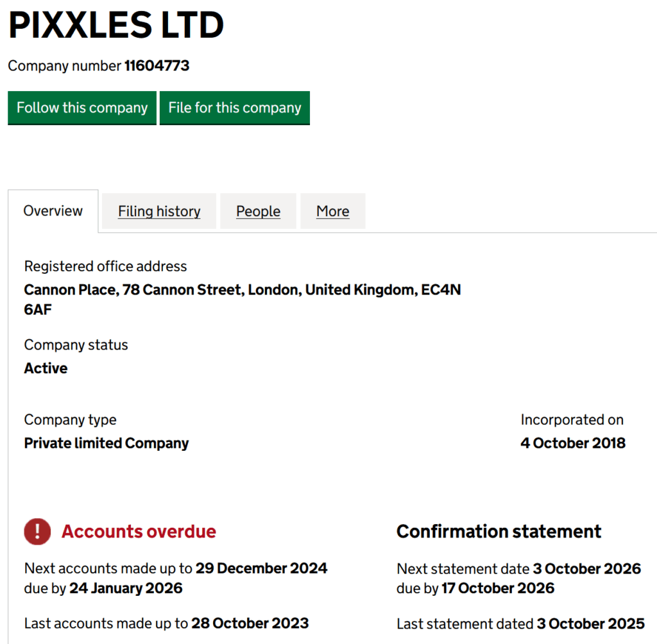Click the File for this company button
657x644 pixels.
[234, 108]
